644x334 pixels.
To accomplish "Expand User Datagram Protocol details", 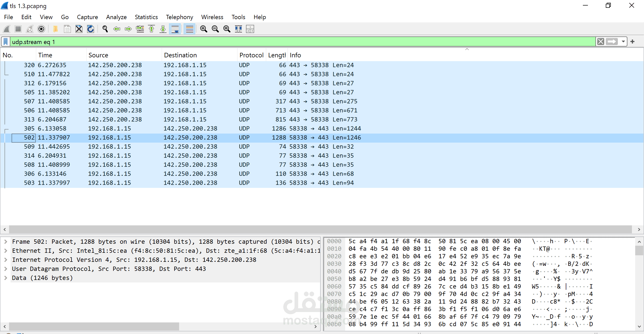I will pyautogui.click(x=6, y=269).
